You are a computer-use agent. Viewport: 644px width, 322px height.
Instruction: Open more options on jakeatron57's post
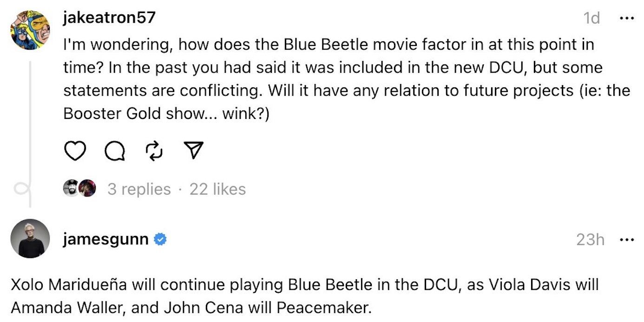627,18
